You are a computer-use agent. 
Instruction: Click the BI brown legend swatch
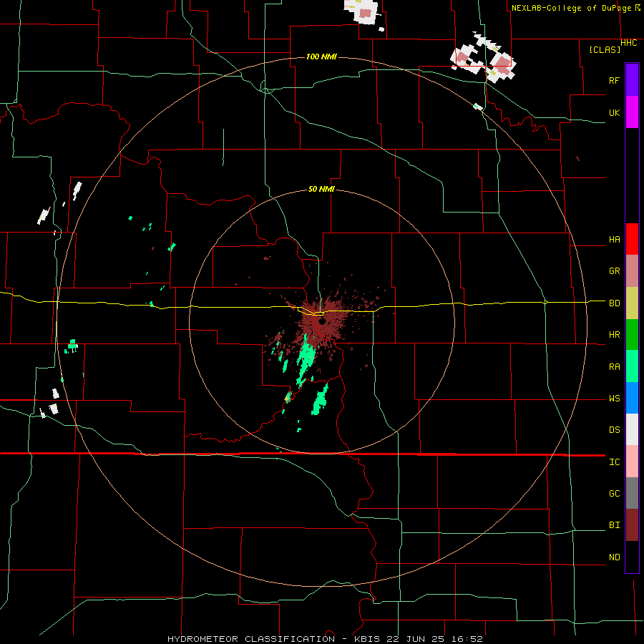click(x=632, y=525)
